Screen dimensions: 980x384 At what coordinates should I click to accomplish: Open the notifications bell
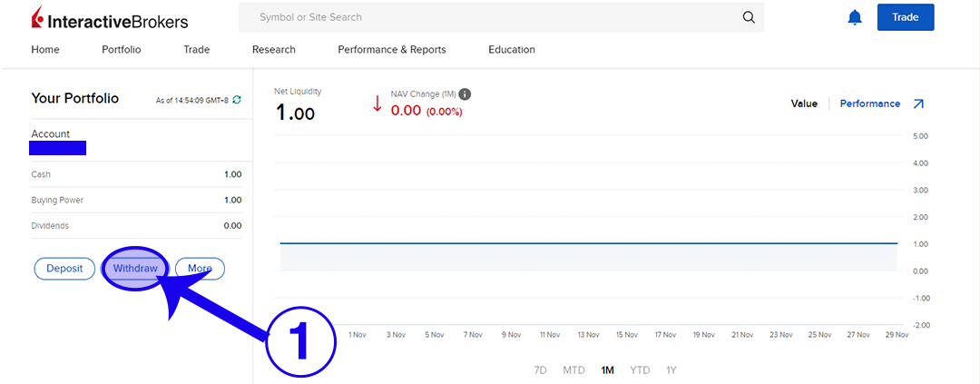point(854,17)
